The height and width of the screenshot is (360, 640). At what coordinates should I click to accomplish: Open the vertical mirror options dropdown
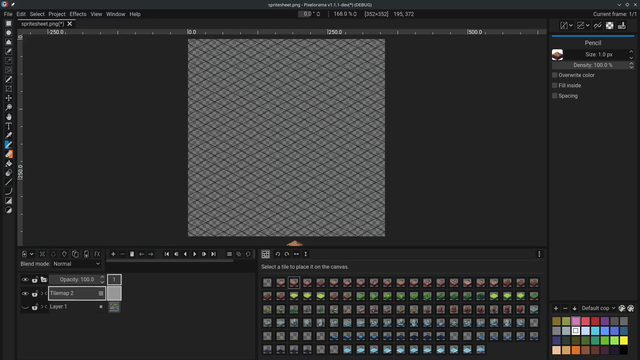click(x=587, y=26)
